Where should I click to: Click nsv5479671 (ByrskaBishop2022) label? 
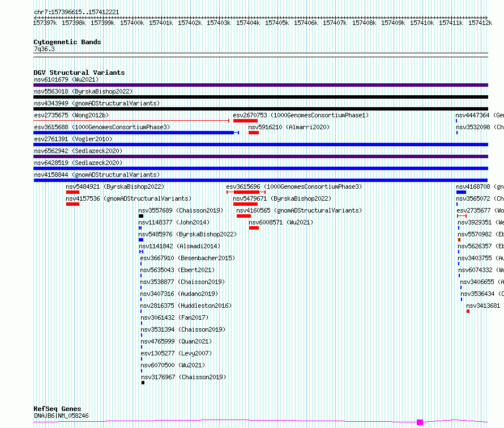point(282,198)
